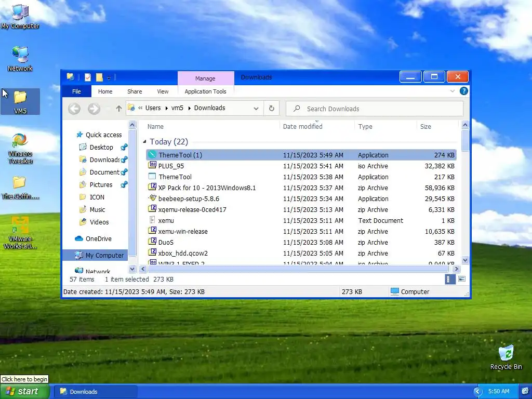This screenshot has width=532, height=399.
Task: Select xqemu-release-0ced417 archive
Action: [301, 209]
